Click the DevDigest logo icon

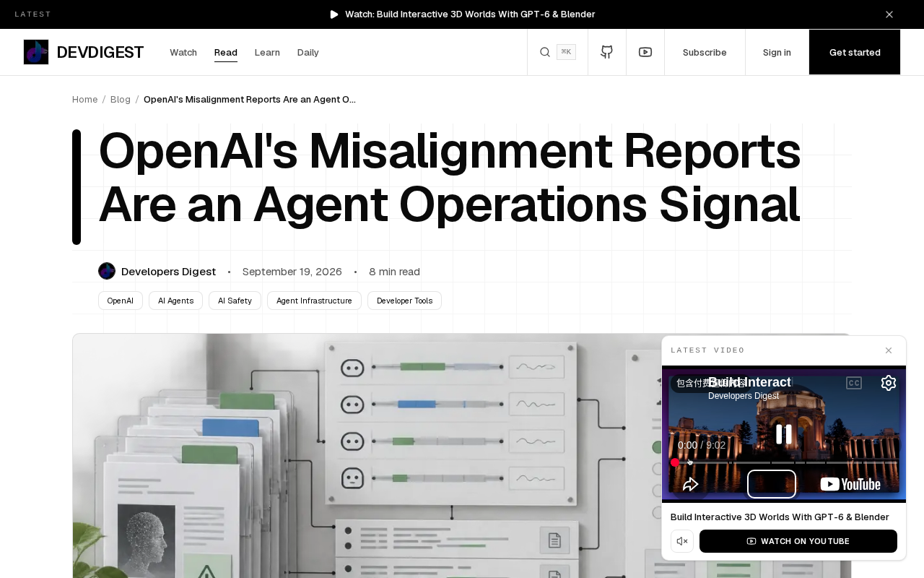point(36,52)
